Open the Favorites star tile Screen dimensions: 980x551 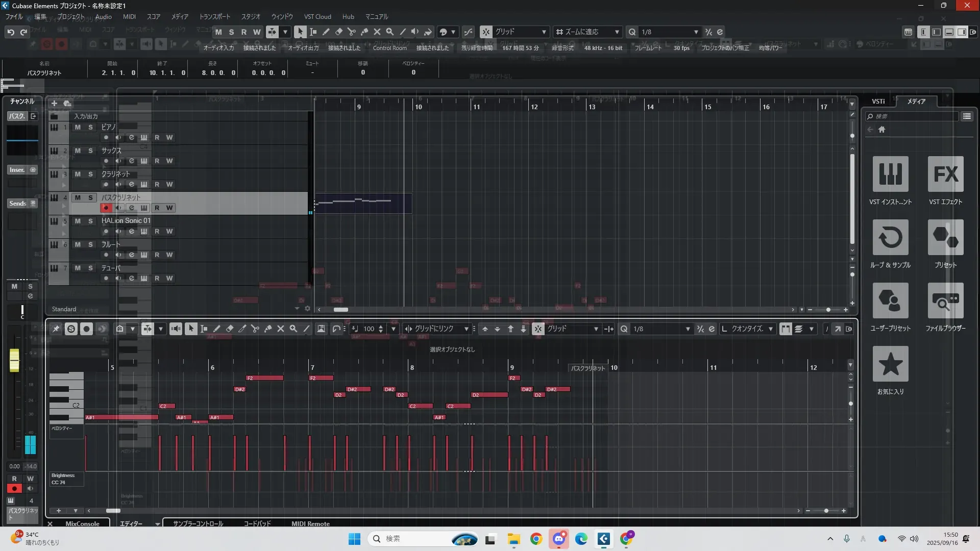pos(890,364)
